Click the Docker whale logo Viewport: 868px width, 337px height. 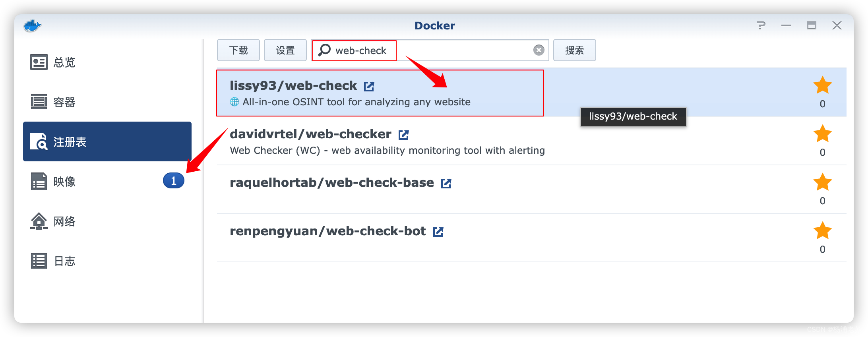(33, 25)
